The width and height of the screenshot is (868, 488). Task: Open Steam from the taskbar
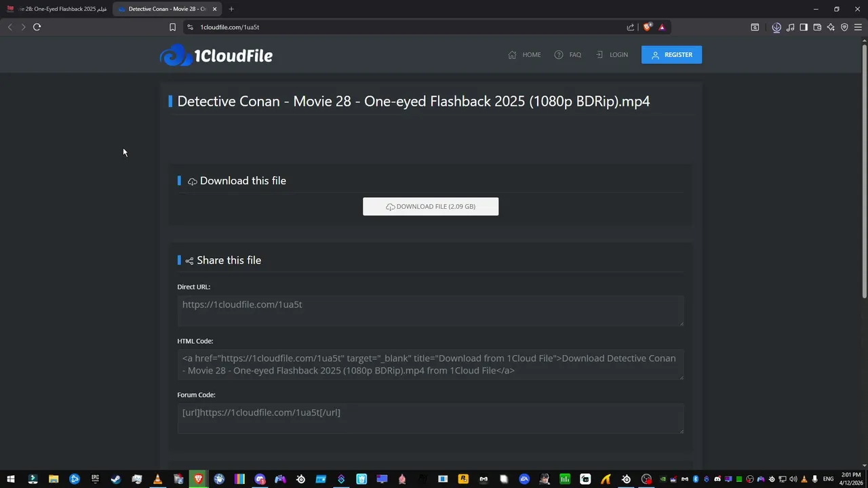(x=116, y=479)
